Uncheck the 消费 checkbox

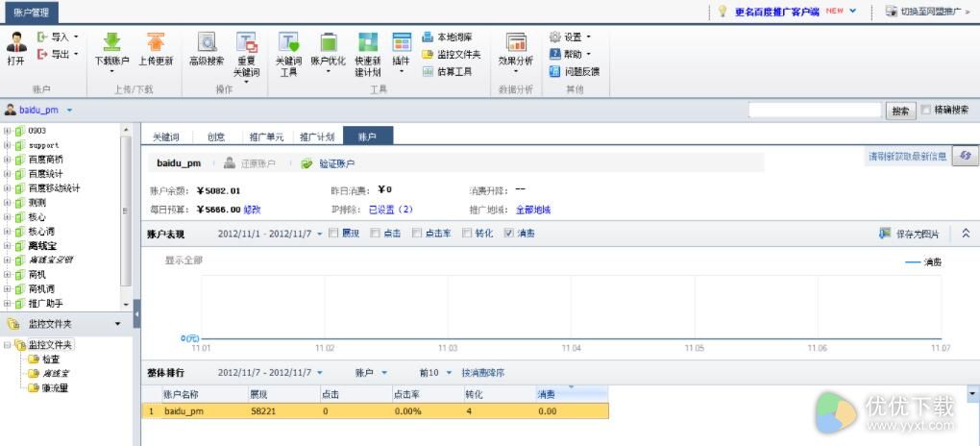(508, 233)
